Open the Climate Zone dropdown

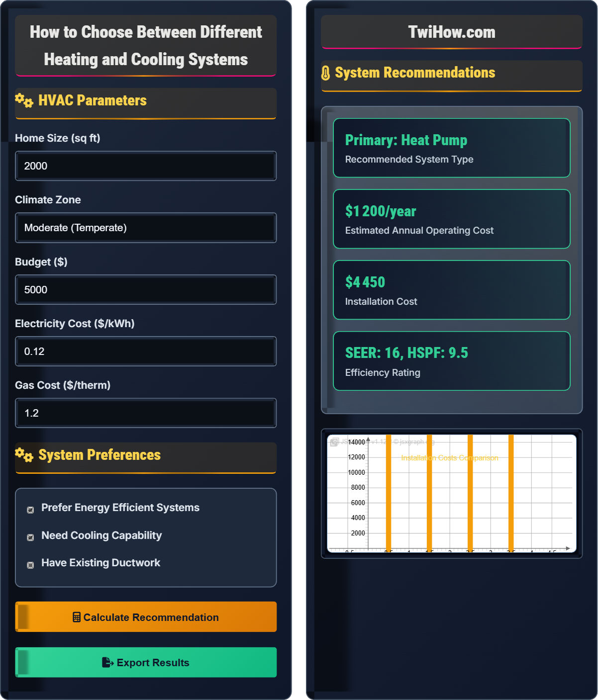tap(146, 228)
